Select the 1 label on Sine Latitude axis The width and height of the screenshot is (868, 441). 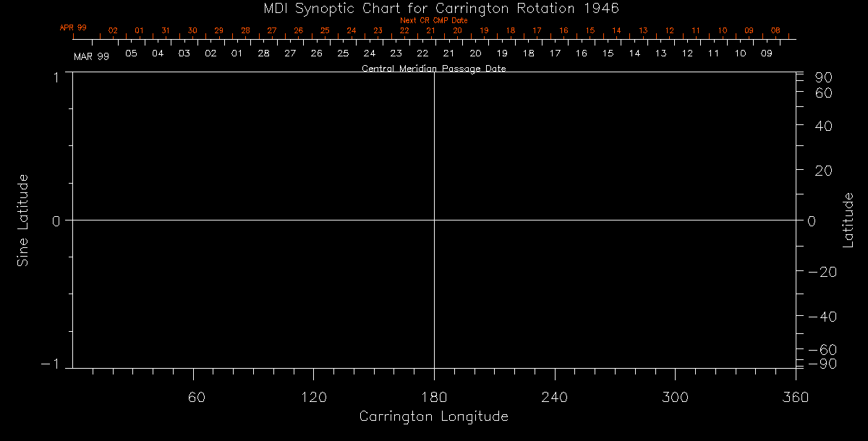pyautogui.click(x=56, y=77)
